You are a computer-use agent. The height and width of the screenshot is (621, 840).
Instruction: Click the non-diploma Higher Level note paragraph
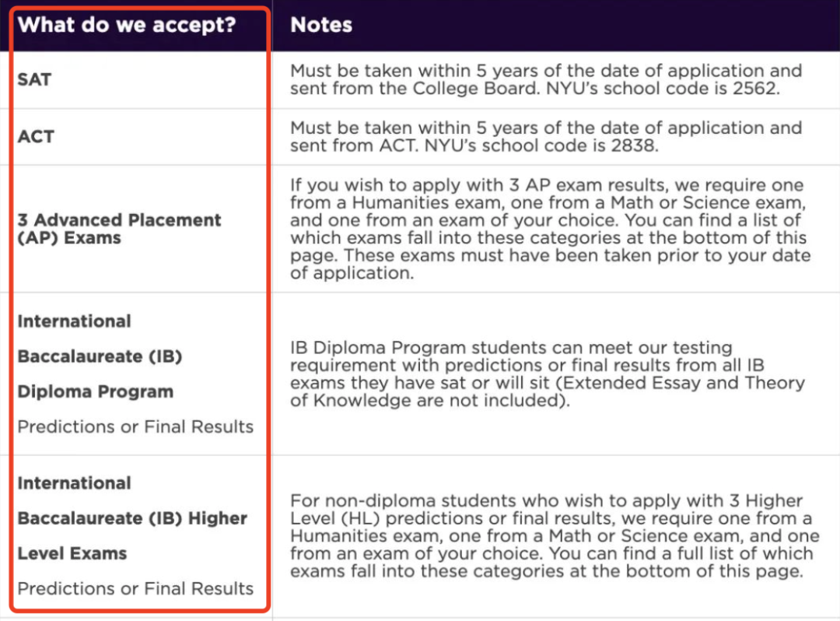[555, 536]
